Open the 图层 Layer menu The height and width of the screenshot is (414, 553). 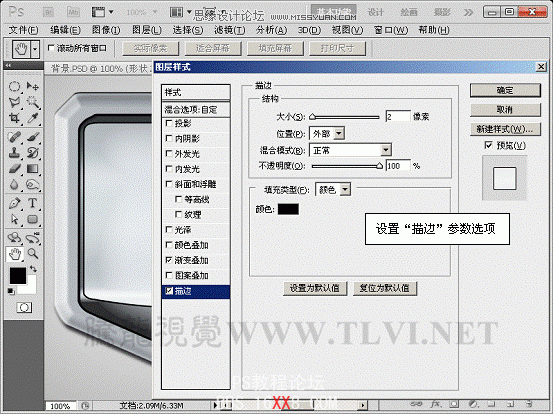click(147, 30)
